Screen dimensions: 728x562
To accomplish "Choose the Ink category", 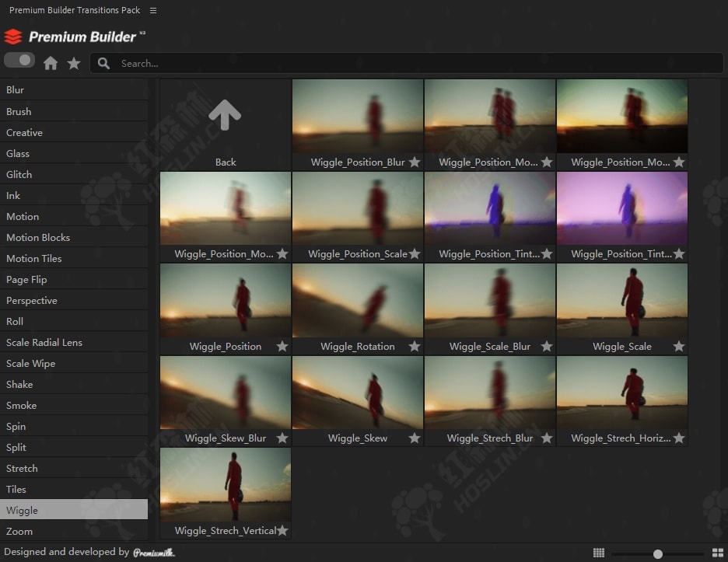I will click(x=74, y=195).
